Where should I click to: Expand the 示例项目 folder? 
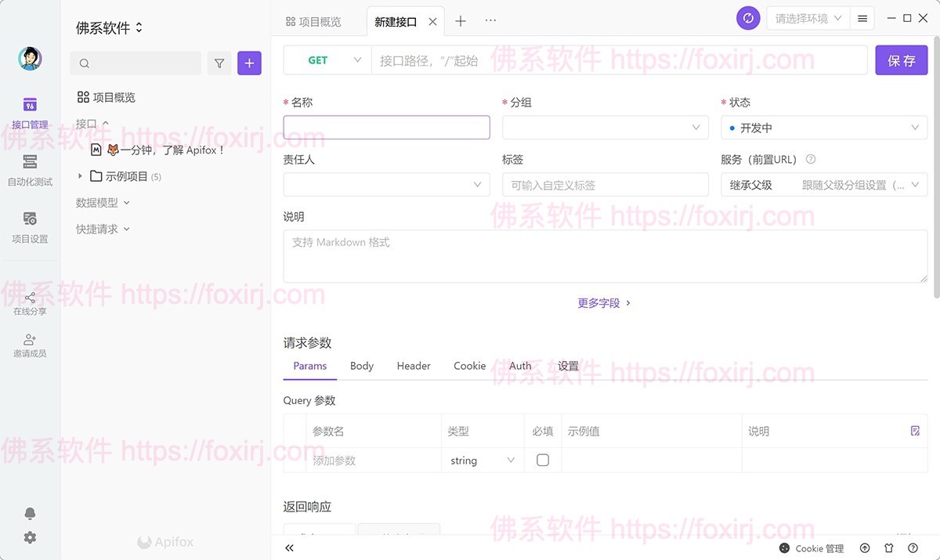[x=80, y=176]
